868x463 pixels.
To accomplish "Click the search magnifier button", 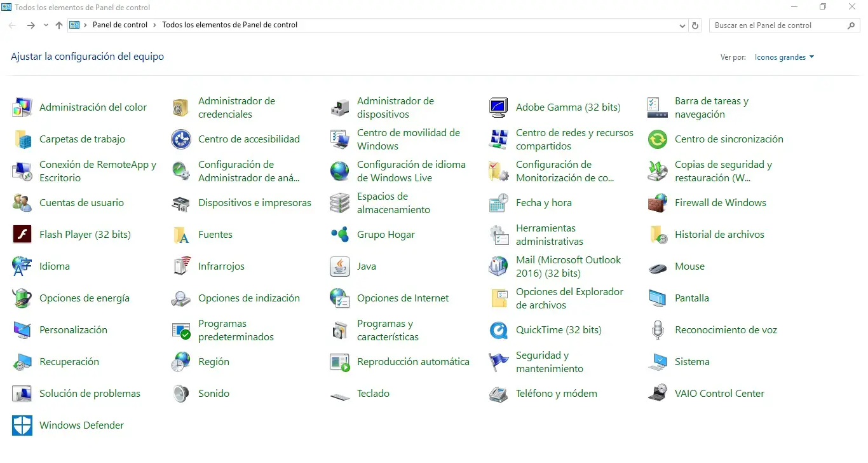I will coord(851,25).
